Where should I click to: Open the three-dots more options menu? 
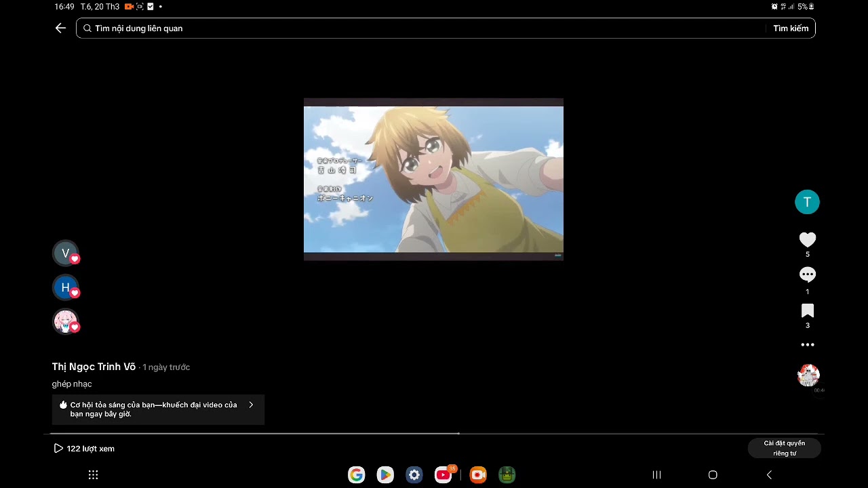[807, 344]
